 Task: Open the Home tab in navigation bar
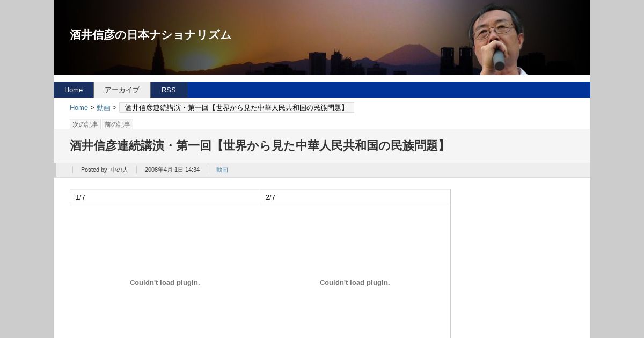click(x=74, y=90)
